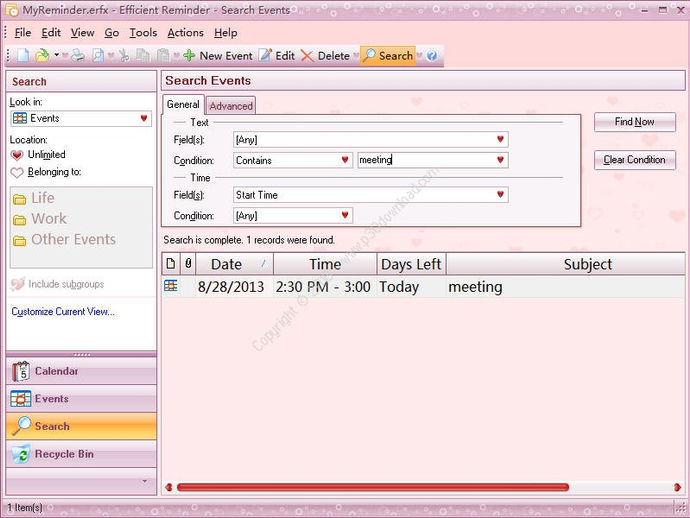Image resolution: width=690 pixels, height=518 pixels.
Task: Open the Help menu
Action: (226, 33)
